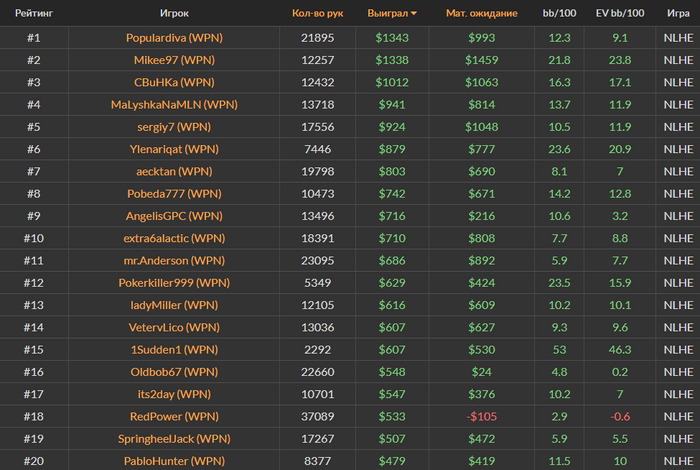This screenshot has width=700, height=470.
Task: Open Pobeda777 (WPN) player details
Action: tap(174, 194)
